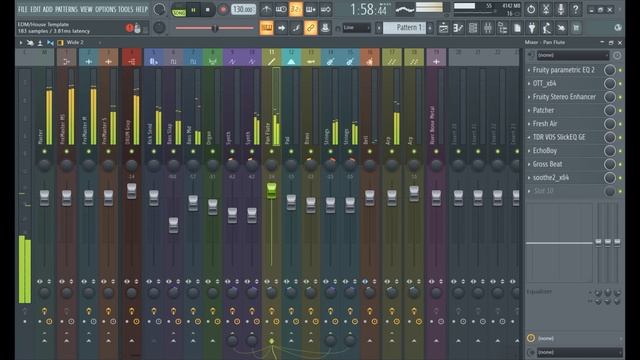Open the OPTIONS menu
The image size is (640, 360).
click(x=105, y=9)
